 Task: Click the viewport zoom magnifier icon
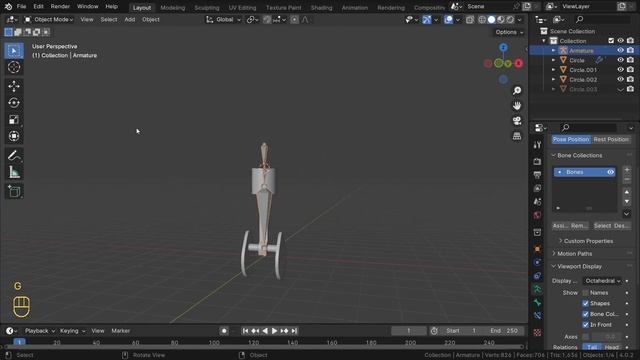click(x=517, y=91)
